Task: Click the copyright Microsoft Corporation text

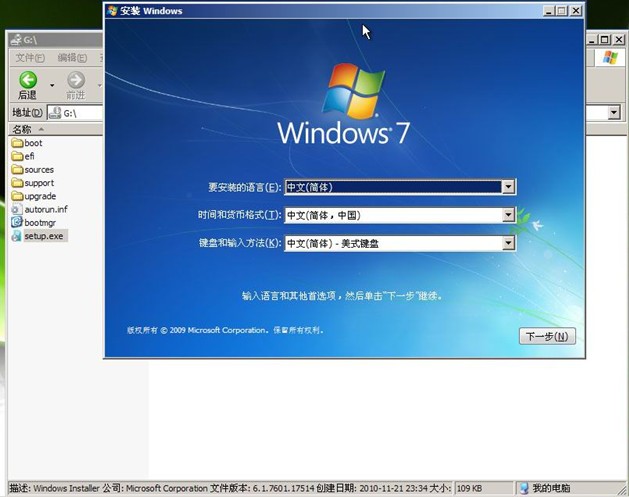Action: click(225, 330)
